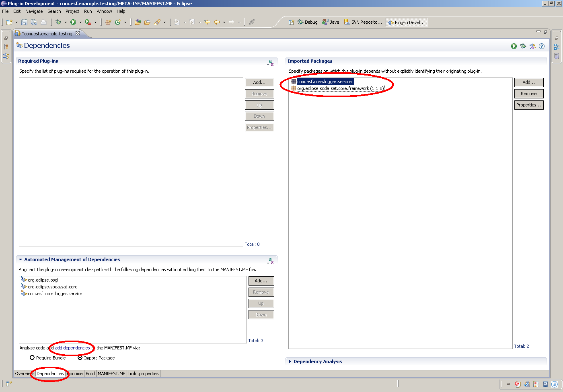The height and width of the screenshot is (392, 563).
Task: Click the Organize Manifests icon in Dependencies header
Action: pyautogui.click(x=532, y=46)
